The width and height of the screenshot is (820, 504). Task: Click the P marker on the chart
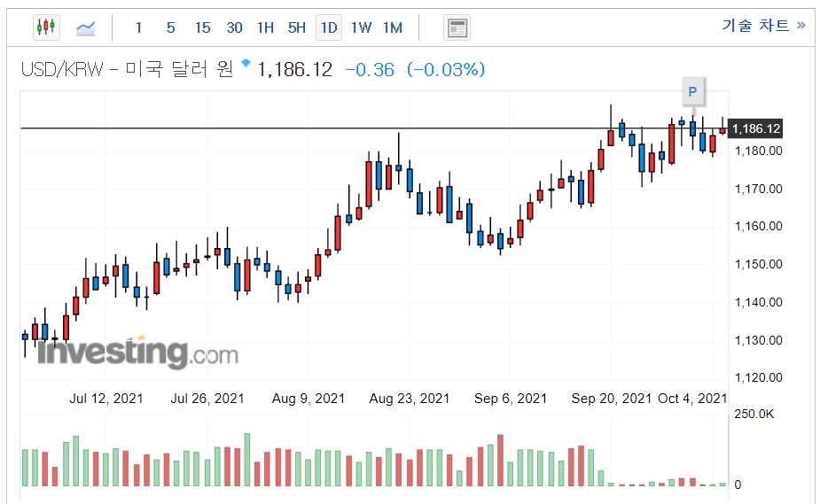pyautogui.click(x=692, y=92)
